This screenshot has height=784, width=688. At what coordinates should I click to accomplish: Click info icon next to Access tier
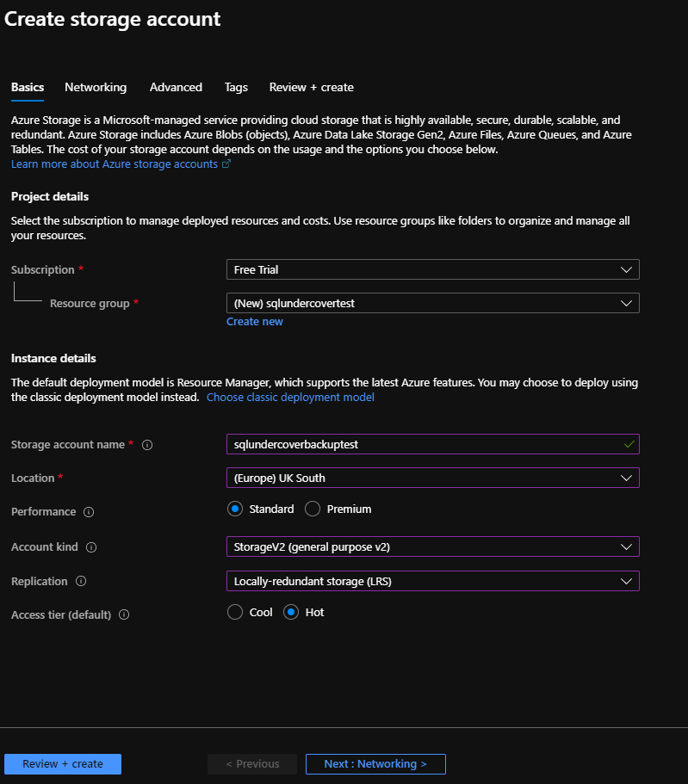click(124, 615)
